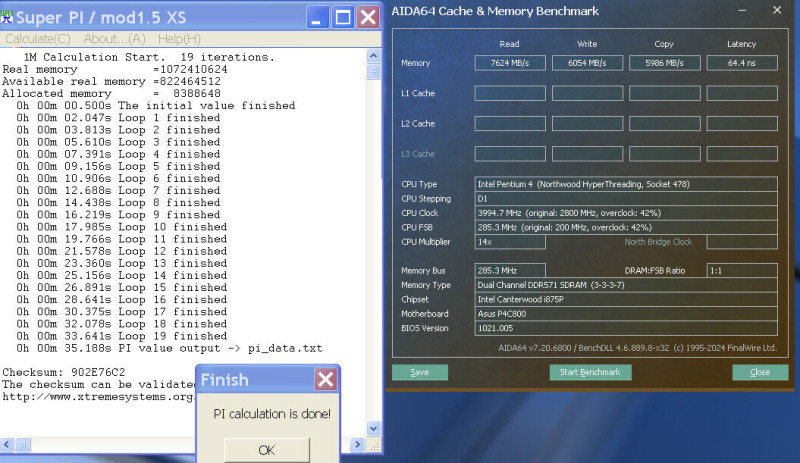Open the Help(H) menu
The image size is (800, 463).
[x=179, y=39]
